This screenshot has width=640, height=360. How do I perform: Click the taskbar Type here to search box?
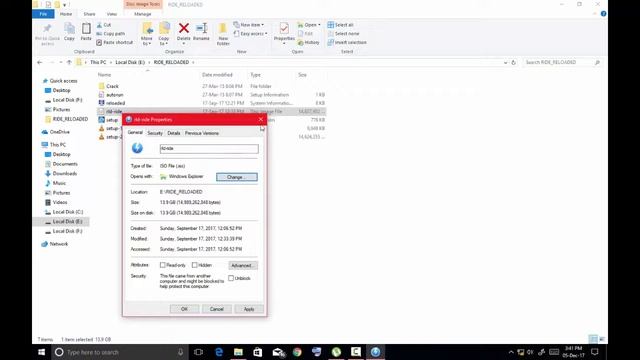[x=120, y=352]
